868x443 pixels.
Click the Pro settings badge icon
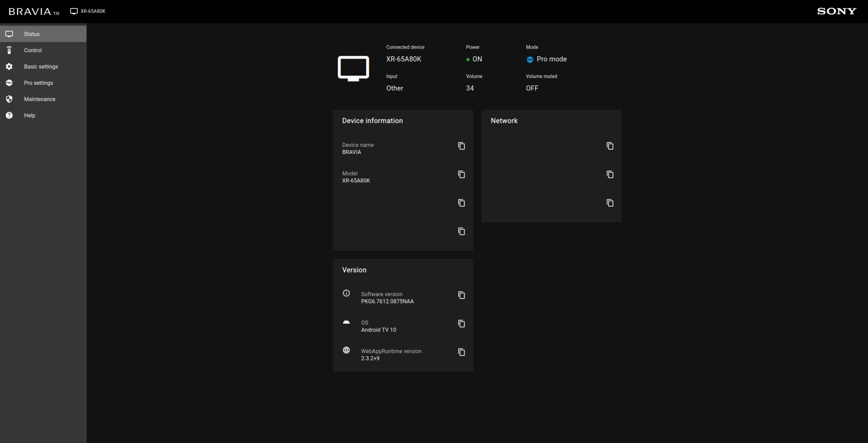pyautogui.click(x=9, y=83)
